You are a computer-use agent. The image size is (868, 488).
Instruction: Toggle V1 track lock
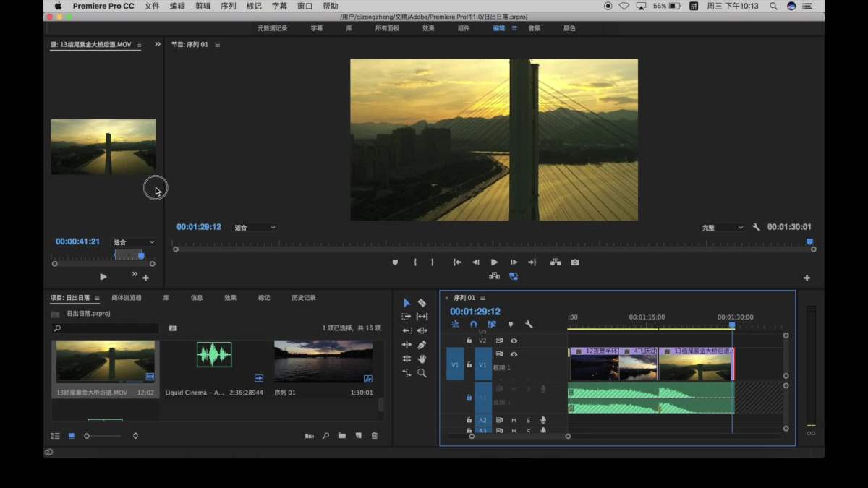point(469,365)
